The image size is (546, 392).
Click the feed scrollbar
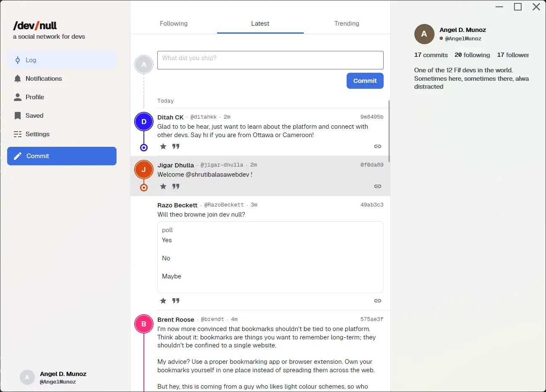tap(389, 131)
